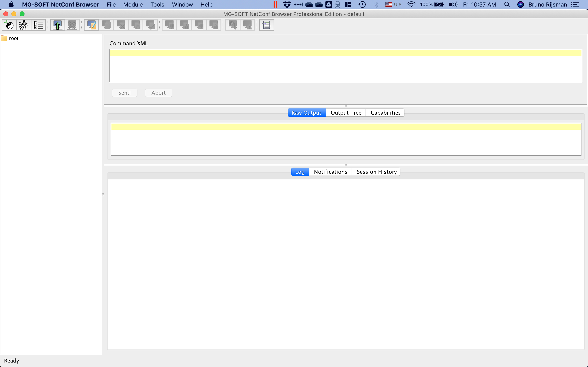Click the disconnect X toolbar icon
588x367 pixels.
click(x=72, y=25)
